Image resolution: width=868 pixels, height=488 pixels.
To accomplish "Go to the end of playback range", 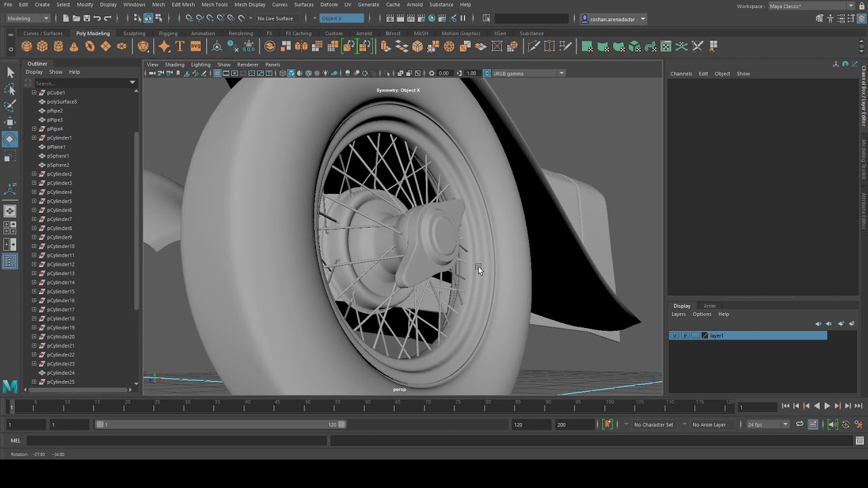I will [858, 406].
